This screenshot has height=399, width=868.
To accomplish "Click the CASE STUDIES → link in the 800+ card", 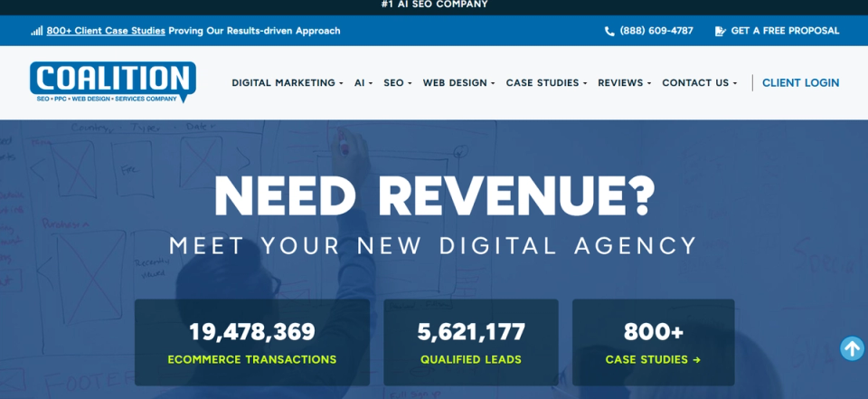I will point(653,360).
